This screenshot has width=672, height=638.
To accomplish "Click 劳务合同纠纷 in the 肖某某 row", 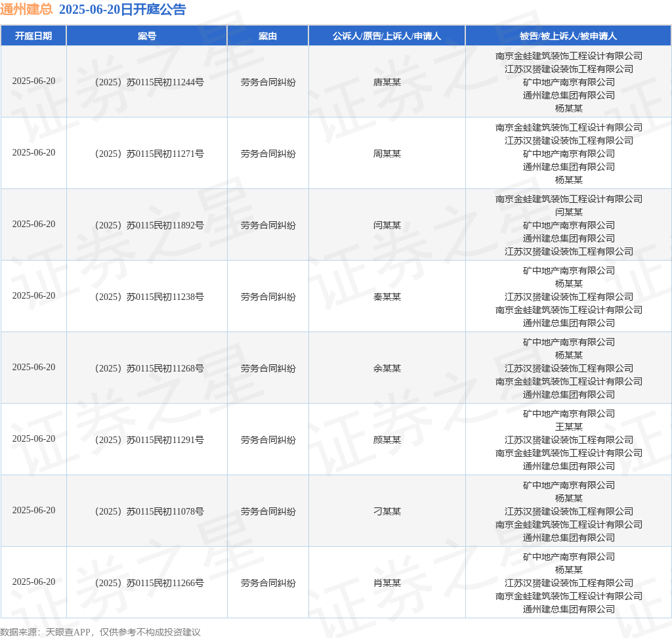I will click(268, 584).
